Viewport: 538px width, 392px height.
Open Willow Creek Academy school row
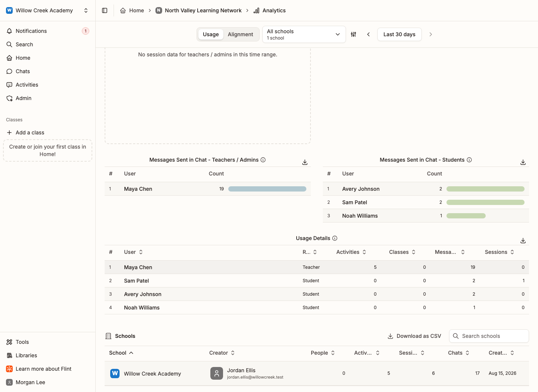[x=317, y=373]
